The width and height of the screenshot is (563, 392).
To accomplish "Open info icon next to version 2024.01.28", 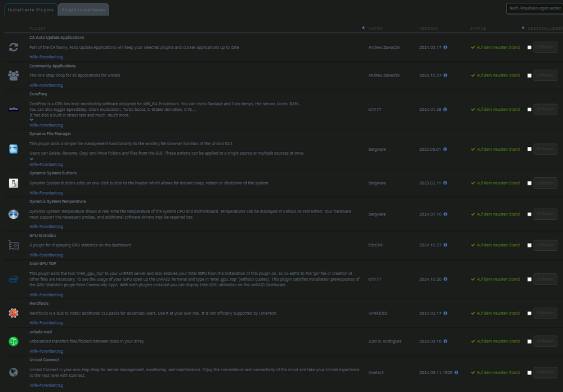I will click(x=445, y=109).
